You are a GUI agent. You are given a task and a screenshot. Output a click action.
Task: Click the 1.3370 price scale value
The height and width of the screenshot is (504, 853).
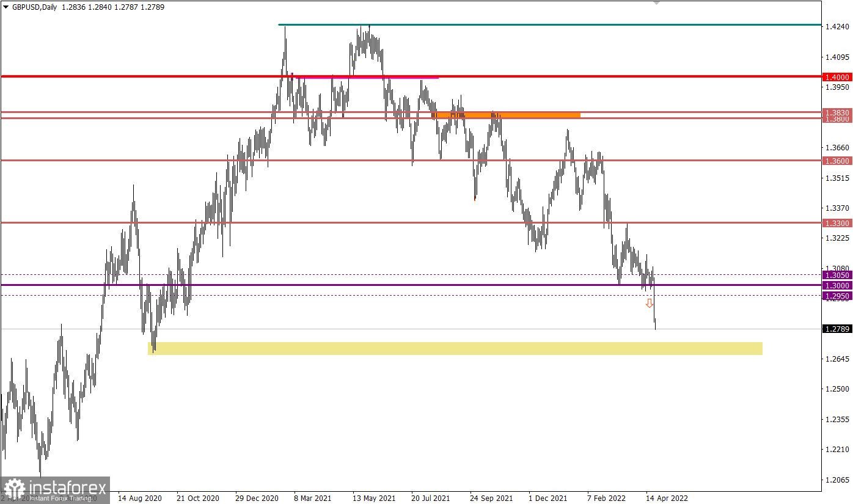pyautogui.click(x=837, y=208)
